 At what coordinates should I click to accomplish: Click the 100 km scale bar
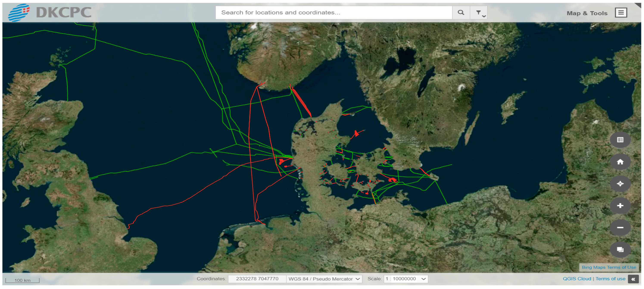(22, 280)
